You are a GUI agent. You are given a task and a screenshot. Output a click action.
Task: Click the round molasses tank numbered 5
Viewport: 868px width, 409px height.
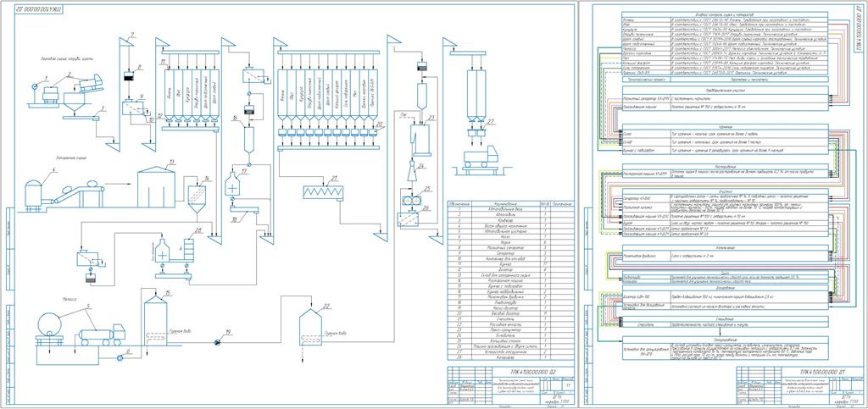click(52, 323)
